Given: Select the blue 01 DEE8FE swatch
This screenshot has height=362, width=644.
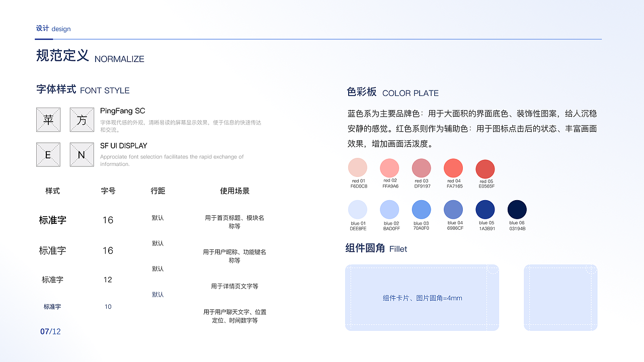Looking at the screenshot, I should click(x=358, y=210).
